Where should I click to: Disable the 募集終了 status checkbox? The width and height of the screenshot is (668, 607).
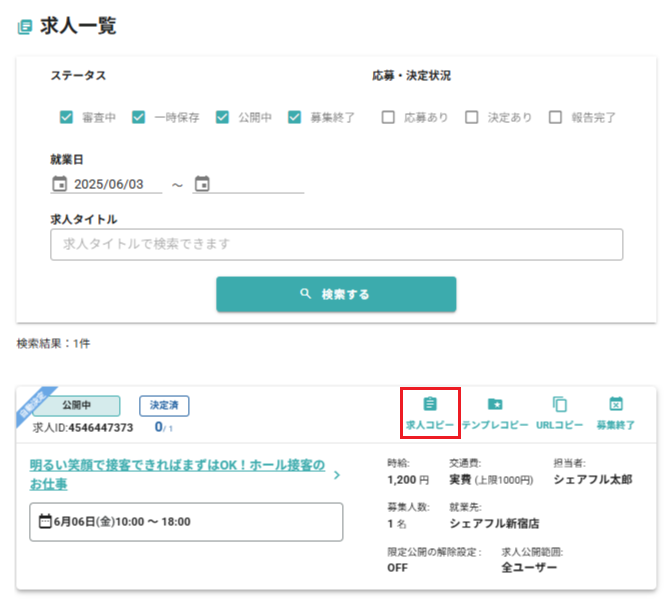point(295,117)
